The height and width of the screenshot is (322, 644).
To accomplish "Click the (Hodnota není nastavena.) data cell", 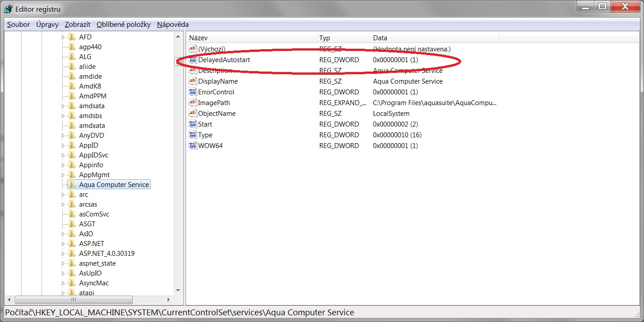I will click(412, 49).
